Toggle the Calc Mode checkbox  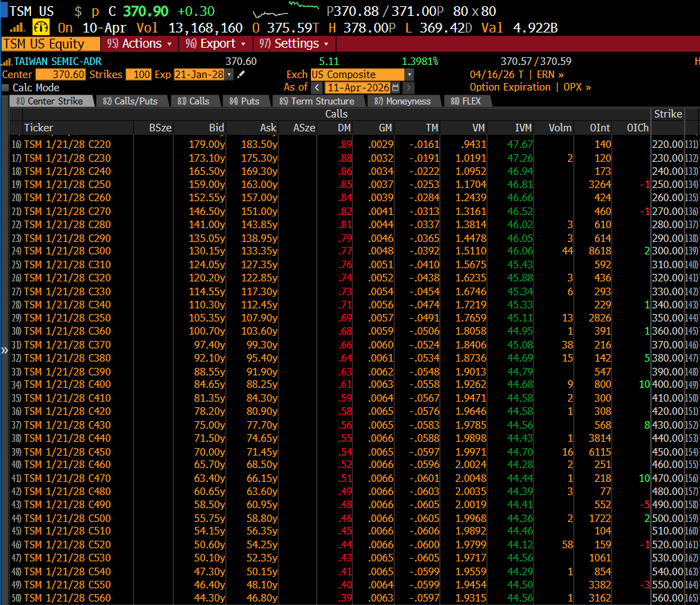(x=6, y=88)
